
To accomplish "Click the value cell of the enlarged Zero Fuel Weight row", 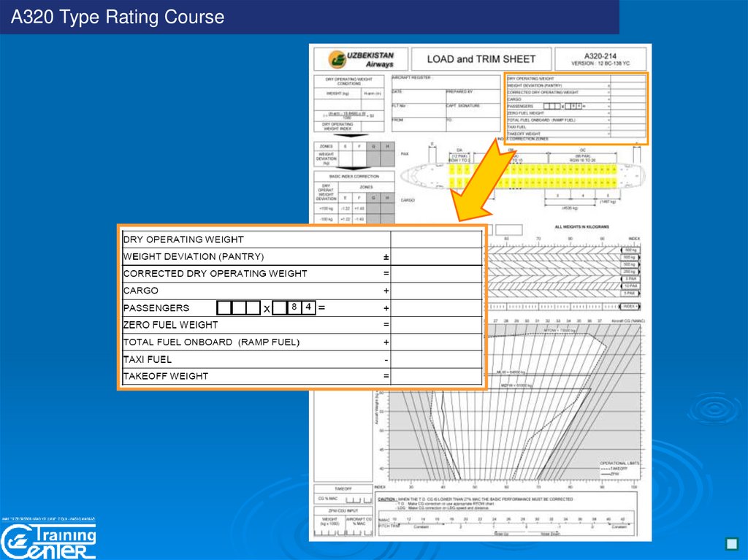I will [x=436, y=325].
